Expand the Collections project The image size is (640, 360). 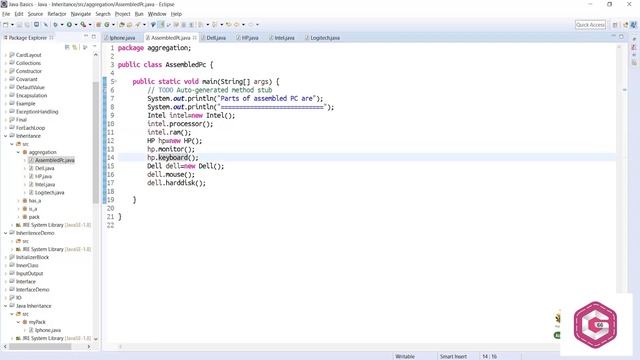pos(5,63)
